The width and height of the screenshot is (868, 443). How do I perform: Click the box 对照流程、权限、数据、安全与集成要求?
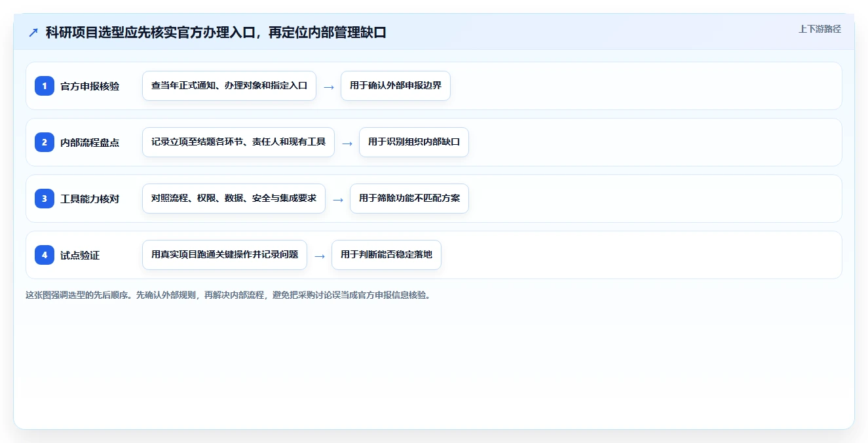[x=234, y=199]
